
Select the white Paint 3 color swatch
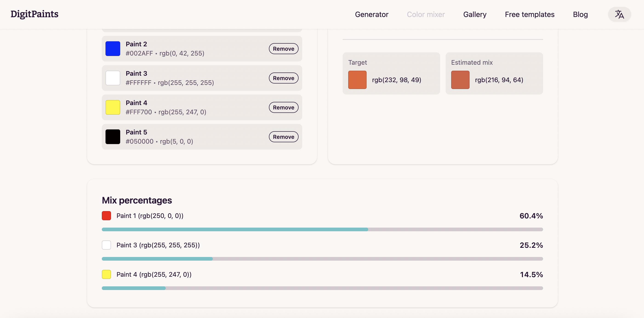point(112,78)
